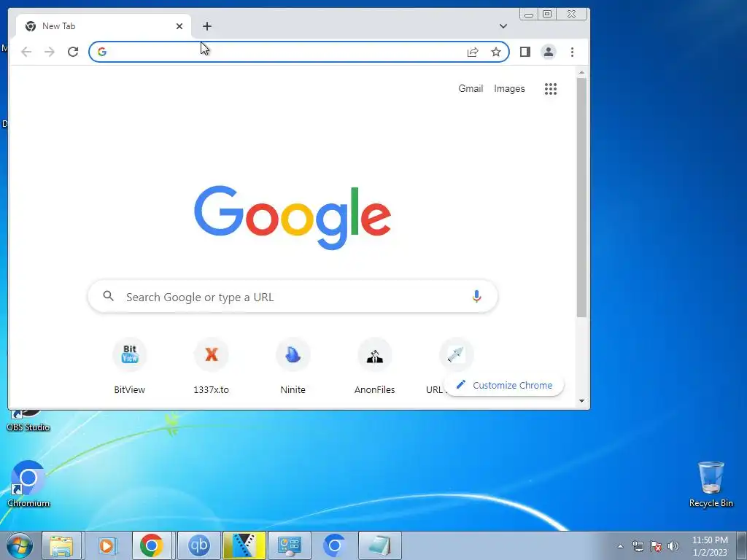
Task: Open Gmail link
Action: click(471, 88)
